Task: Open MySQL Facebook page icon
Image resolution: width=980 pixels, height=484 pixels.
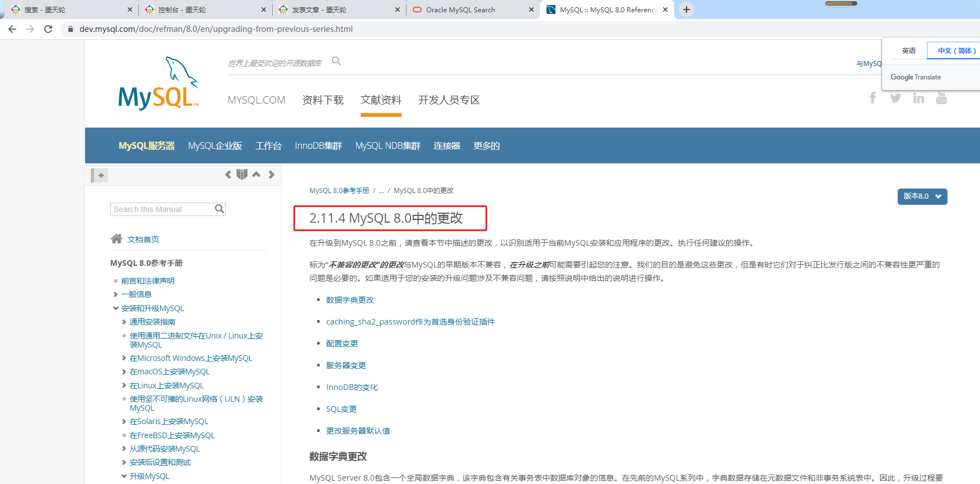Action: pos(872,98)
